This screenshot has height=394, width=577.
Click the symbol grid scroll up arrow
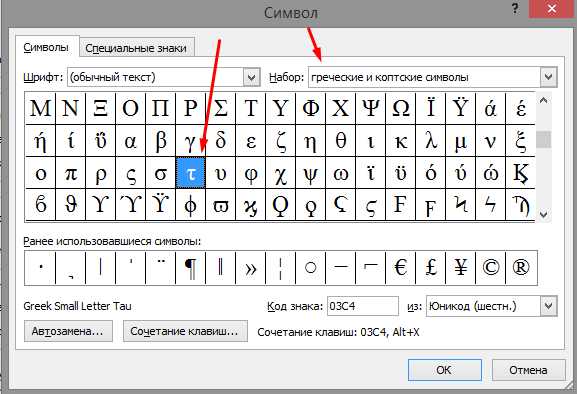pos(544,100)
